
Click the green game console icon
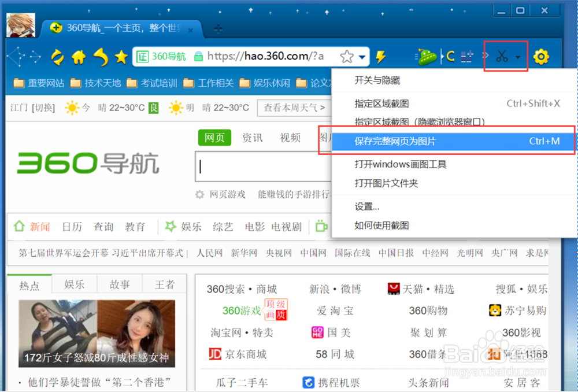(x=427, y=57)
